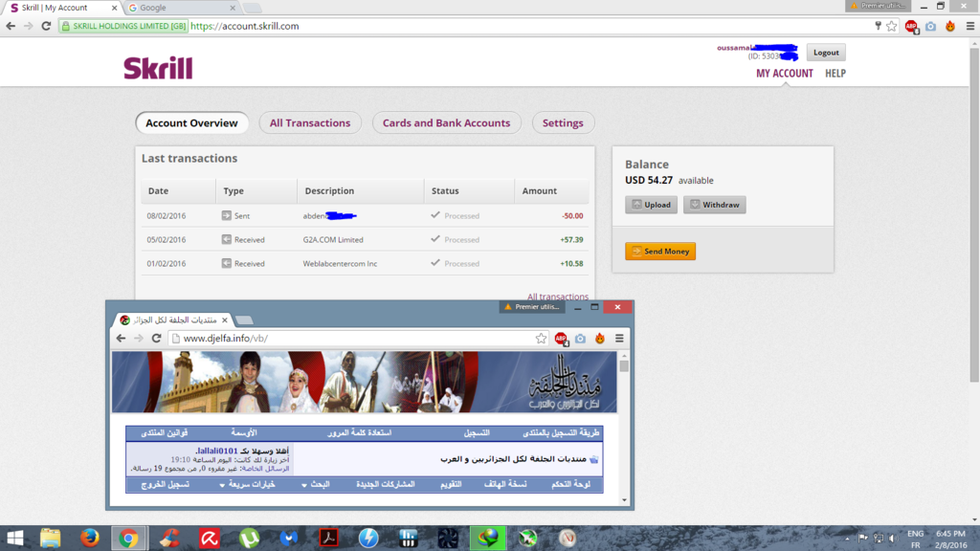
Task: Go back in the djelfa.info window
Action: coord(121,338)
